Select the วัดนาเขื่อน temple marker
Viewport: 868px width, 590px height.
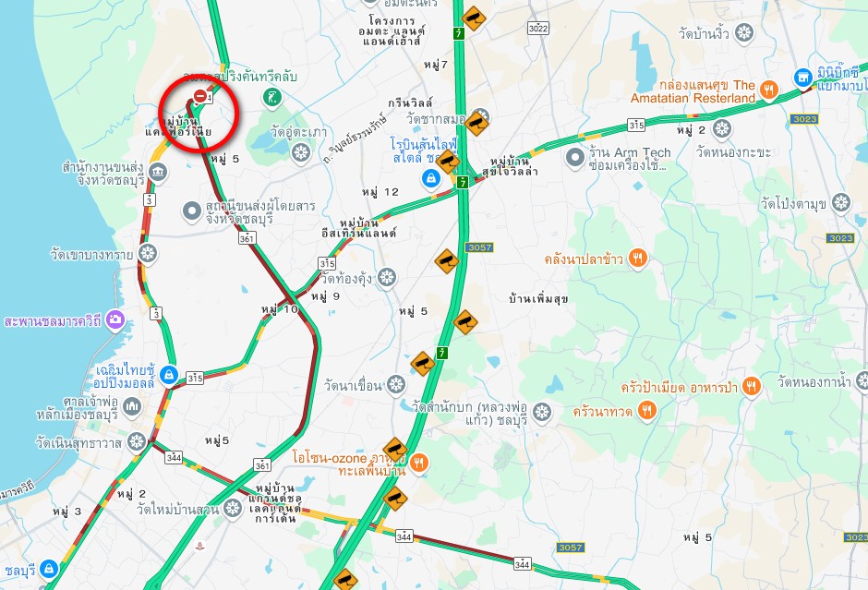click(396, 384)
